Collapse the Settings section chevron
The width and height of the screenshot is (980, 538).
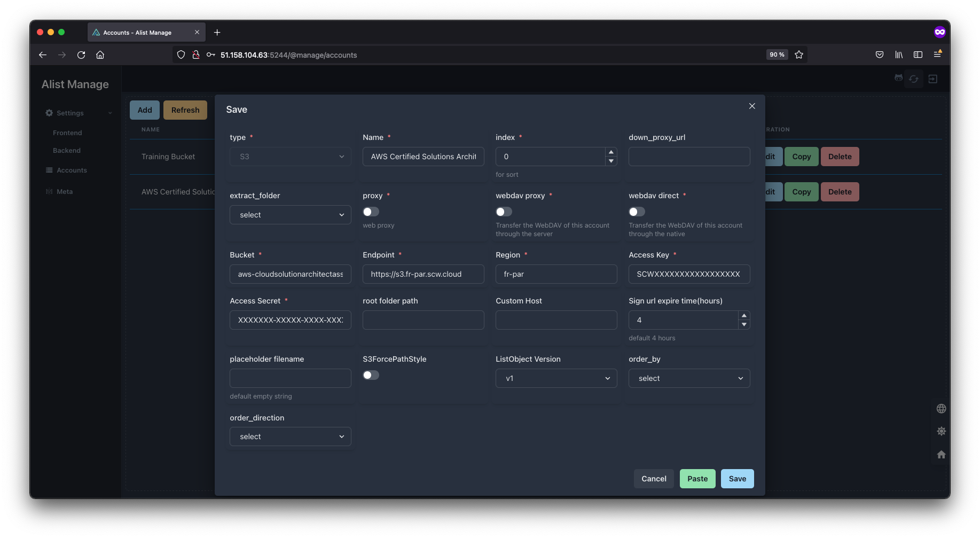pyautogui.click(x=110, y=113)
